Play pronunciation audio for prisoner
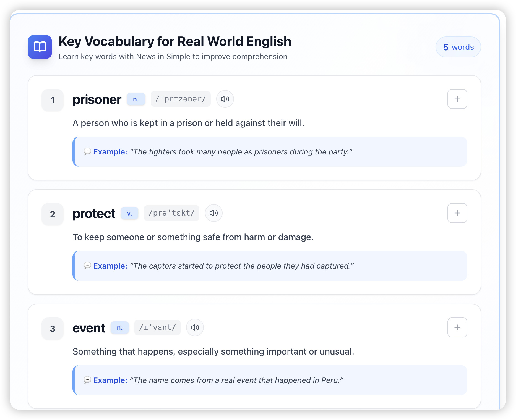 [x=225, y=99]
